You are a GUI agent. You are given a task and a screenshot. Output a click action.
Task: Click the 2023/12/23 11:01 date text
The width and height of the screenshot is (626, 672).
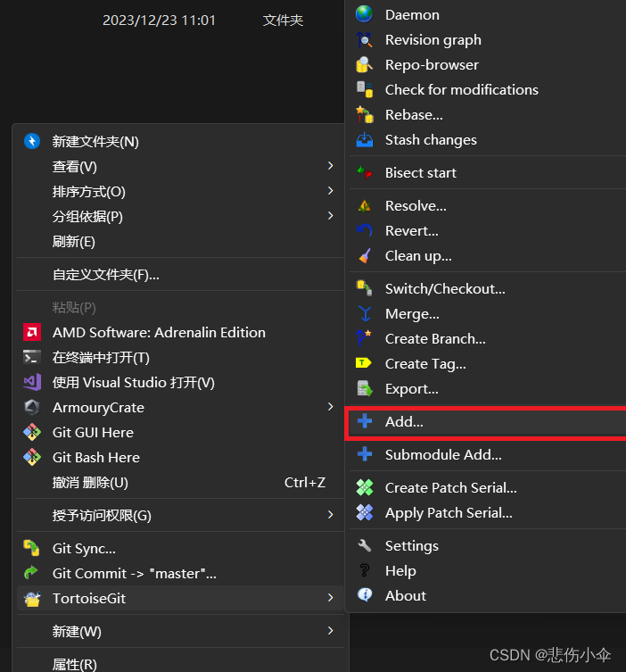point(159,21)
